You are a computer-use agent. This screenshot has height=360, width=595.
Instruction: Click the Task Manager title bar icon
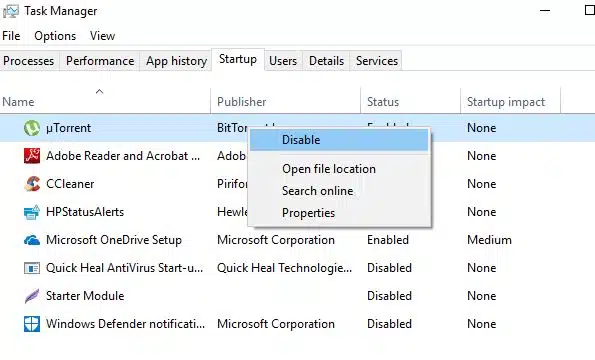tap(11, 11)
